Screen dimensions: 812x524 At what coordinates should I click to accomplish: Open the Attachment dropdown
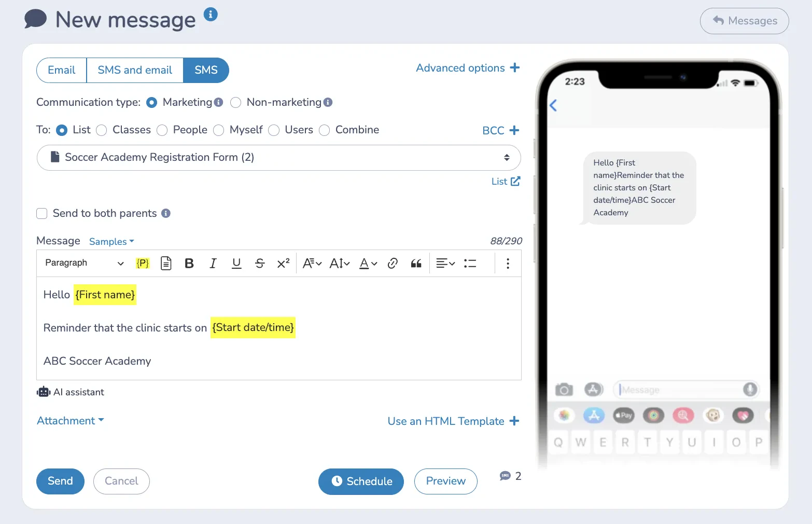71,421
